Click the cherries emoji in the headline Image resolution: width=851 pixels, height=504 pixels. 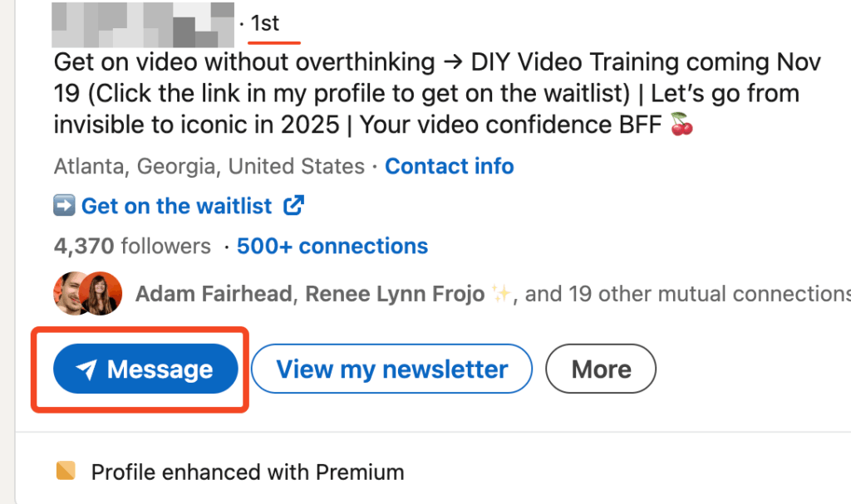coord(683,125)
